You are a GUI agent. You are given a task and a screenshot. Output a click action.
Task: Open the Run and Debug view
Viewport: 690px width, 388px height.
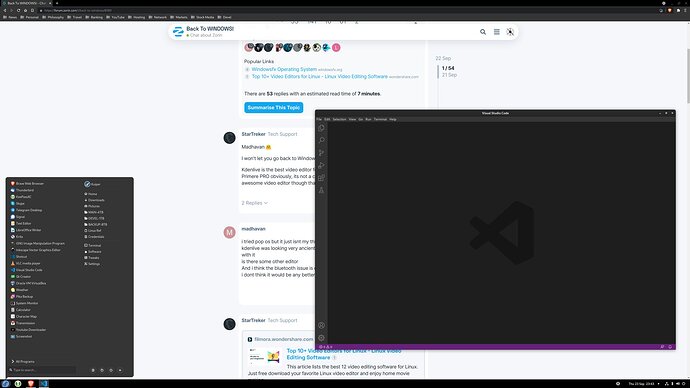[x=322, y=165]
